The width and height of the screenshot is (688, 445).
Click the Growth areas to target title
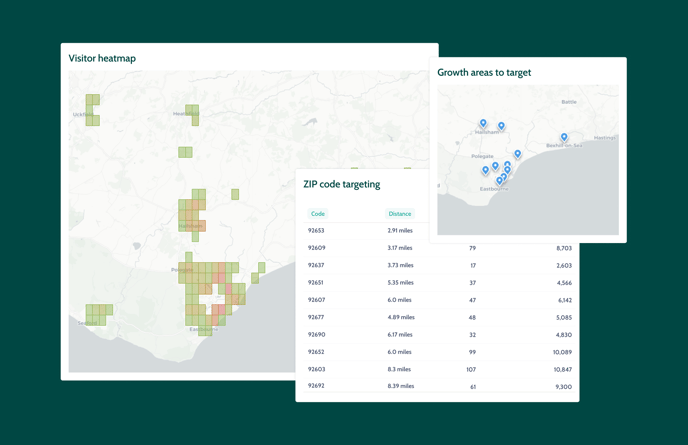(484, 72)
